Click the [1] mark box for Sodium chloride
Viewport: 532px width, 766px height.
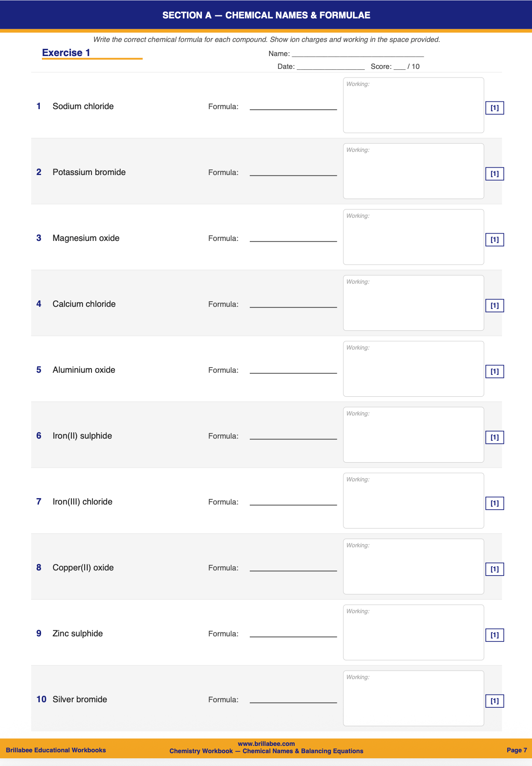point(494,108)
